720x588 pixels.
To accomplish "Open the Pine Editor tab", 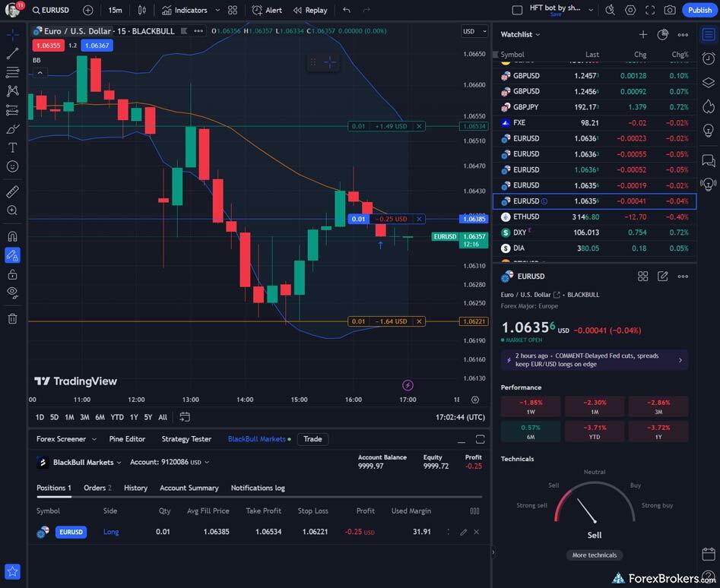I will [127, 439].
